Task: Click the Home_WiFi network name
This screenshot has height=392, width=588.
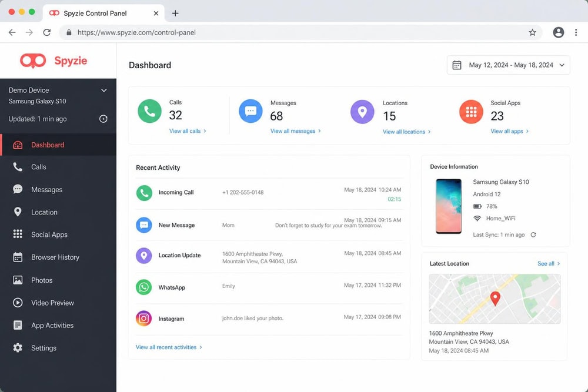Action: 500,218
